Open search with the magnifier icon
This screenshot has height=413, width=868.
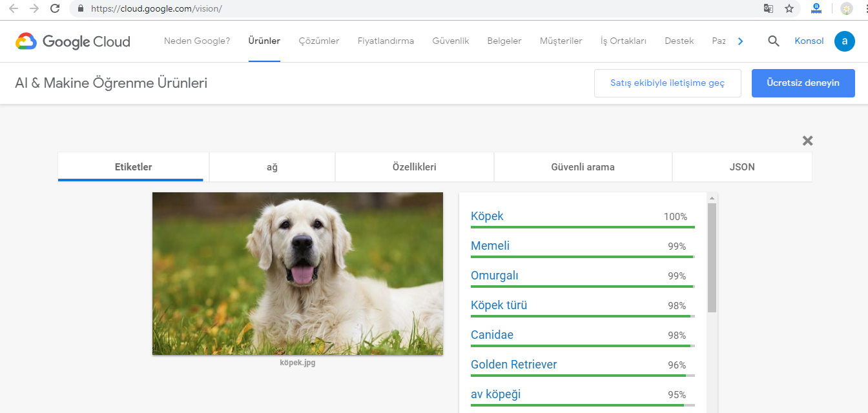(774, 41)
